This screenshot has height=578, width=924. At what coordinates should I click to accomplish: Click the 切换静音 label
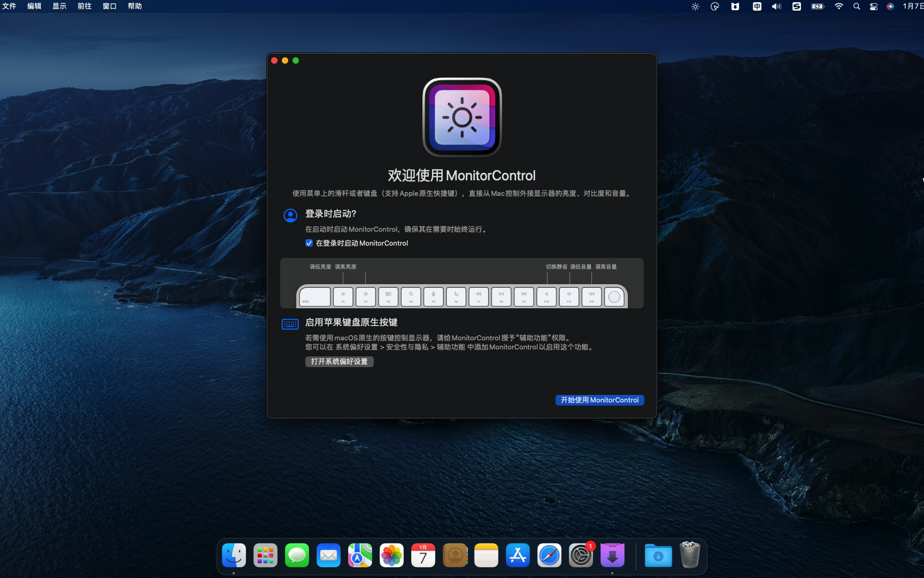(557, 267)
